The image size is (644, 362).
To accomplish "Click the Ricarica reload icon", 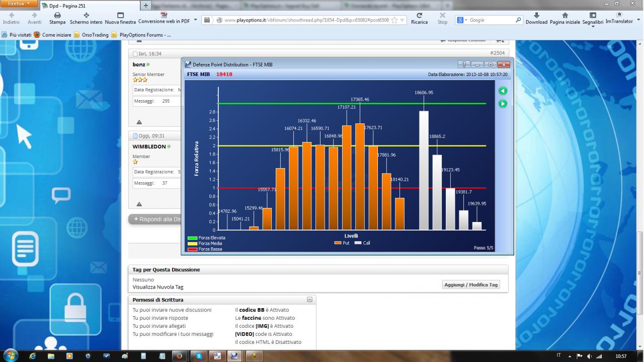I will point(419,16).
